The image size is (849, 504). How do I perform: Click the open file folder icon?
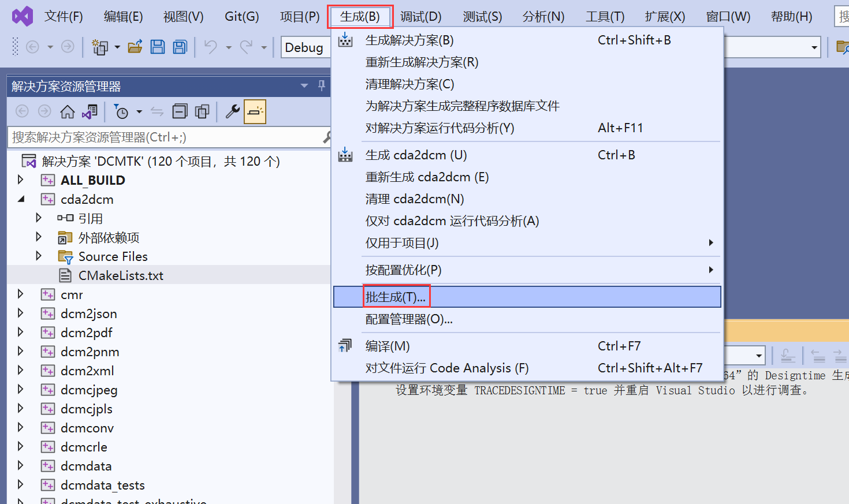pos(135,47)
